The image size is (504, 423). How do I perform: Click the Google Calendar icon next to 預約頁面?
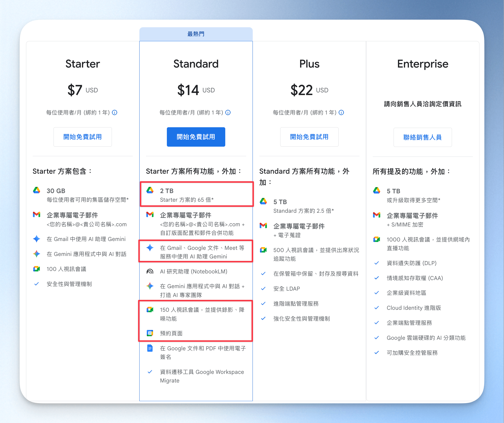click(150, 333)
